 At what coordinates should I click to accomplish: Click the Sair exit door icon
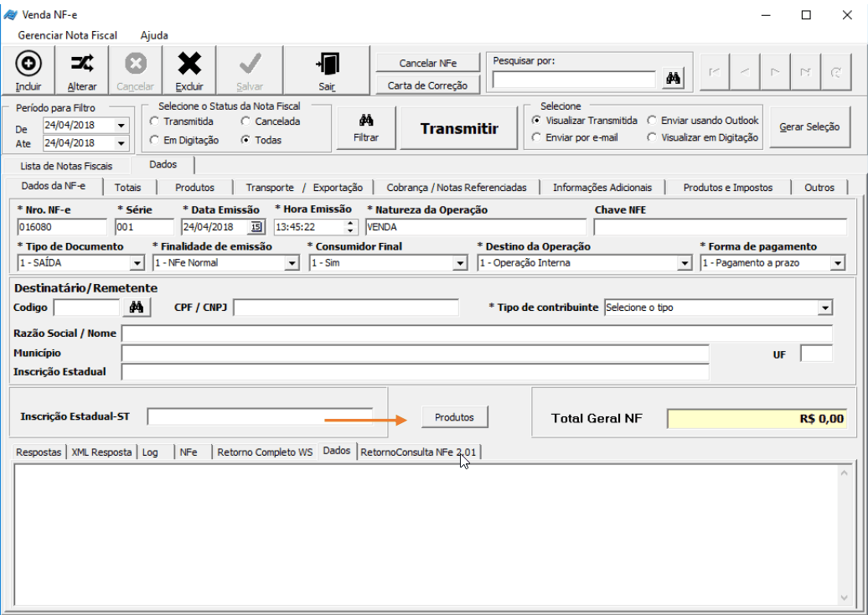[x=327, y=64]
